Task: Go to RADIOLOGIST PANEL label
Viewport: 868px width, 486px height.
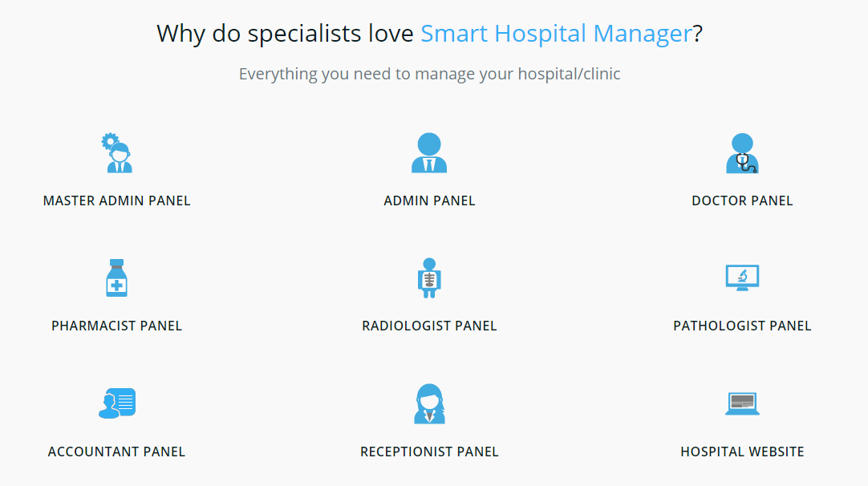Action: [429, 326]
